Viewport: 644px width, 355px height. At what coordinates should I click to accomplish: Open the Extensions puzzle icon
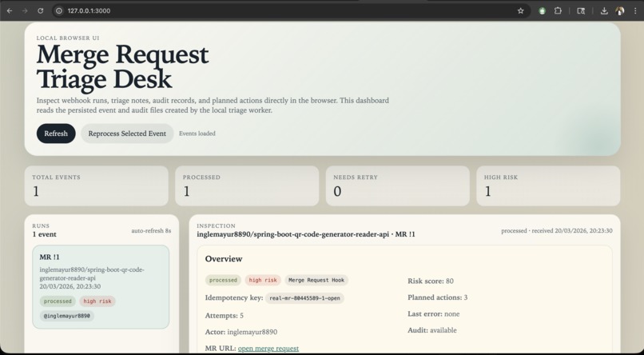[x=558, y=10]
